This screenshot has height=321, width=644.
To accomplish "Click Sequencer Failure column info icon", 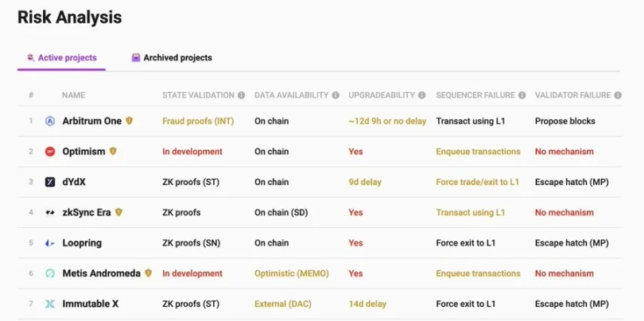I will pos(522,95).
